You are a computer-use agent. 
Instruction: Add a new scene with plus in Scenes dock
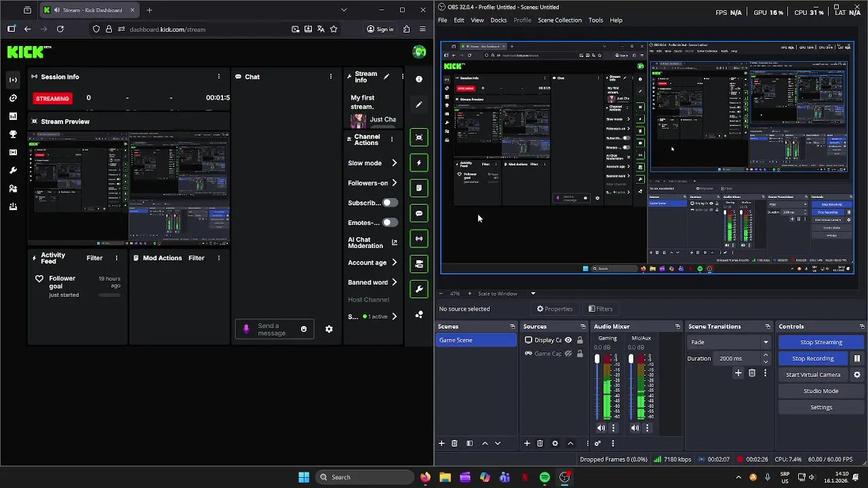pyautogui.click(x=441, y=443)
